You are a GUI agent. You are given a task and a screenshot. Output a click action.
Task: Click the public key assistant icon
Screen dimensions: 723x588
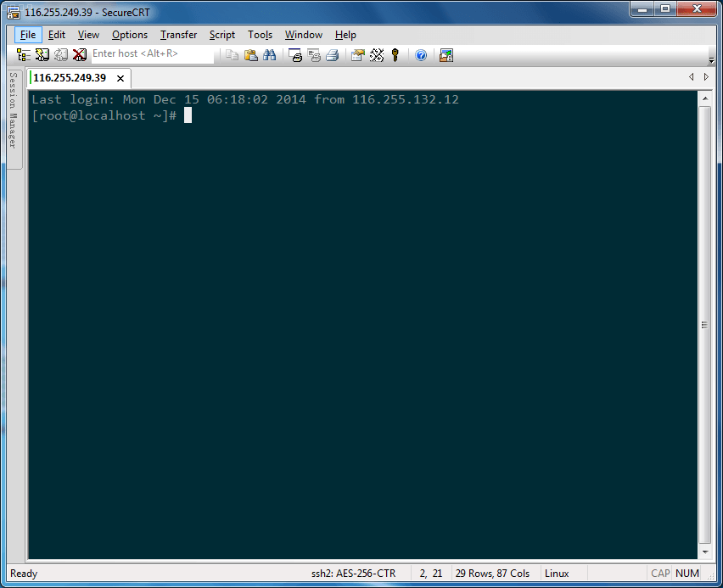(395, 55)
